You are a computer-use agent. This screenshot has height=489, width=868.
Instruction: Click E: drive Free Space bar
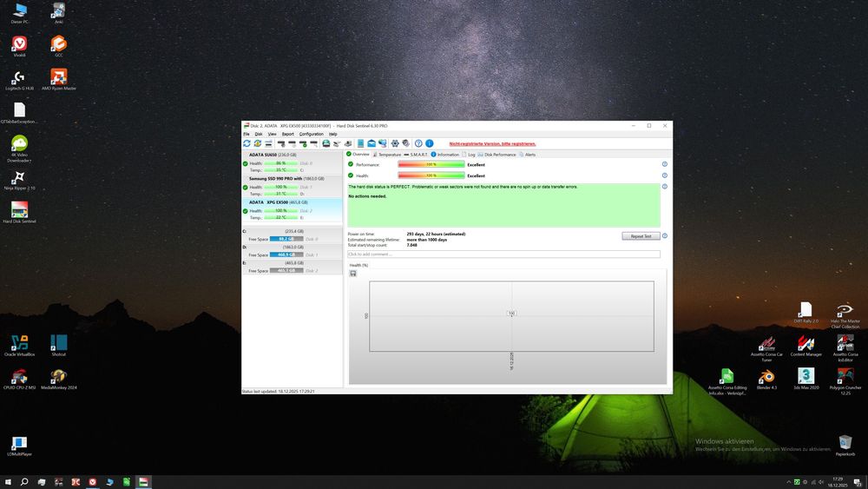pos(286,270)
